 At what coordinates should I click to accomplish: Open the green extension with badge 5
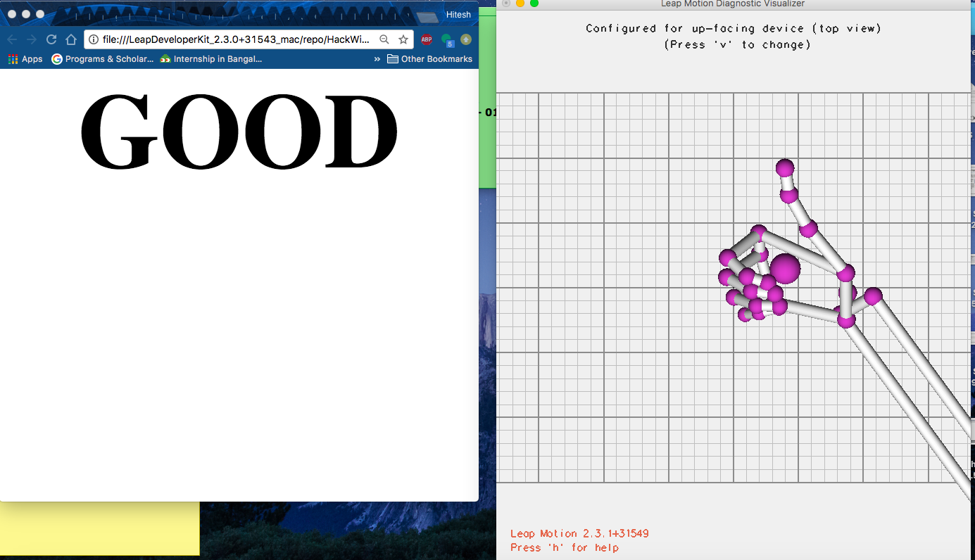tap(446, 40)
